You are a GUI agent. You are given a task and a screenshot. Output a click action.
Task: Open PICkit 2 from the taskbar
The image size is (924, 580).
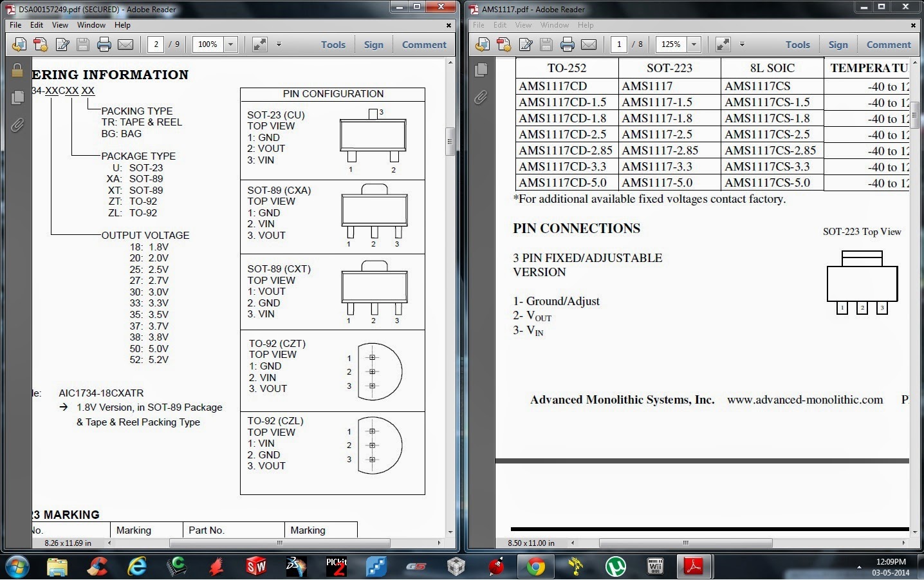336,566
